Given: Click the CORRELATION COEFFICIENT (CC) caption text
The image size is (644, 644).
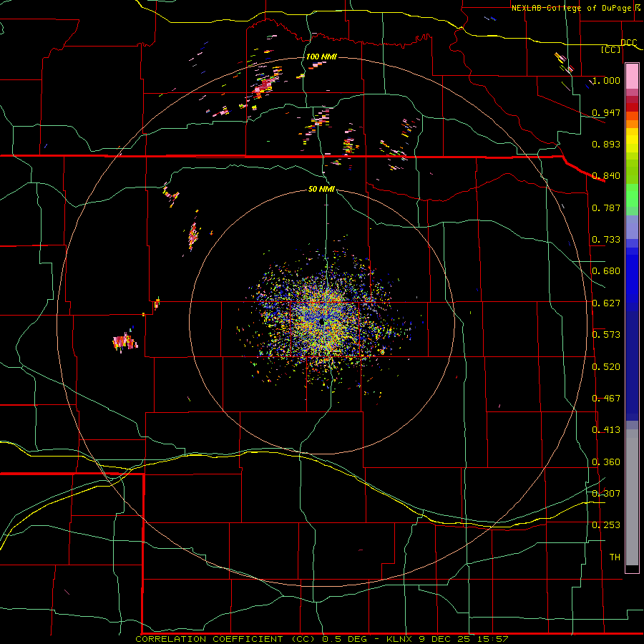Looking at the screenshot, I should click(225, 639).
